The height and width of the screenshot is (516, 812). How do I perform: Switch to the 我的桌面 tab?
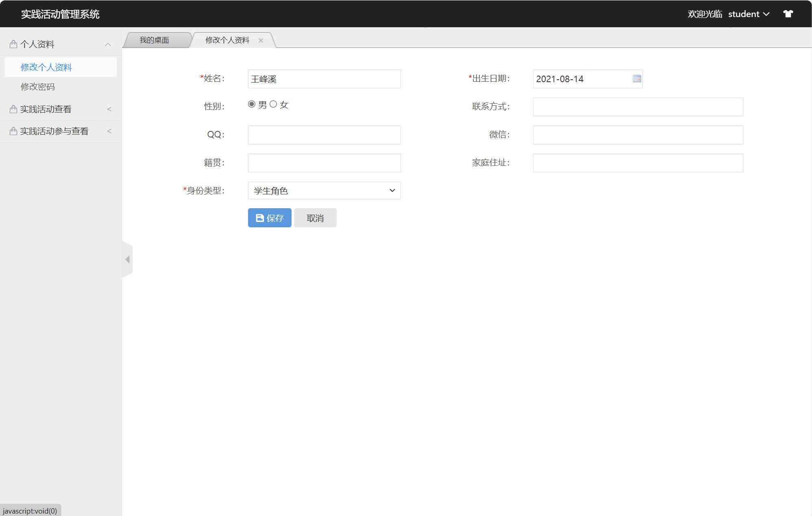pos(155,40)
